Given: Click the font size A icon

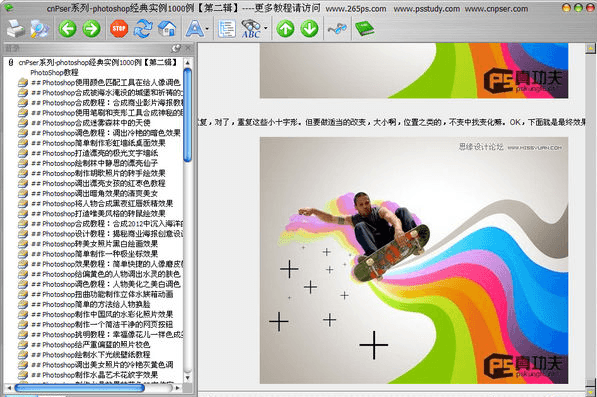Looking at the screenshot, I should (x=194, y=29).
